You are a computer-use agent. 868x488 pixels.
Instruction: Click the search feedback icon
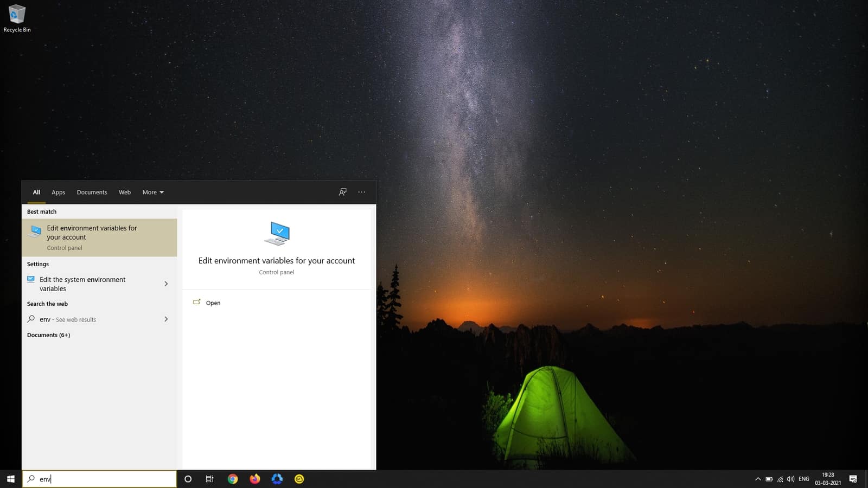point(343,192)
